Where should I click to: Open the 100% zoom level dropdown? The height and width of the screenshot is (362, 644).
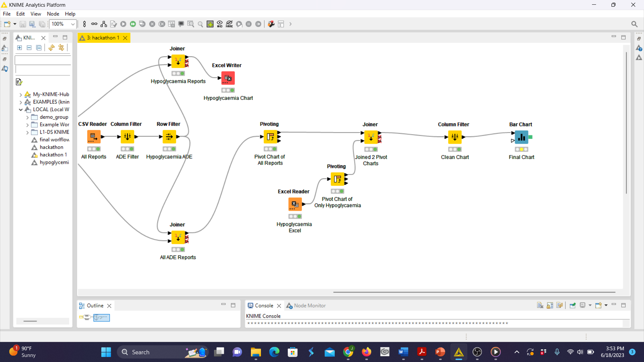pyautogui.click(x=72, y=24)
